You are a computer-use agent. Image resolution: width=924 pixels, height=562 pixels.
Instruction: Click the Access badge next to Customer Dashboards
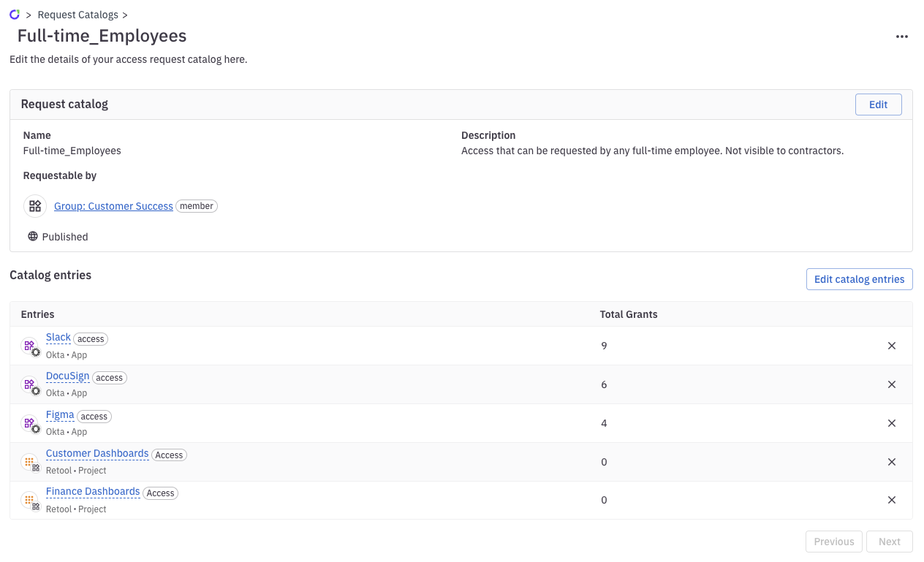[169, 455]
